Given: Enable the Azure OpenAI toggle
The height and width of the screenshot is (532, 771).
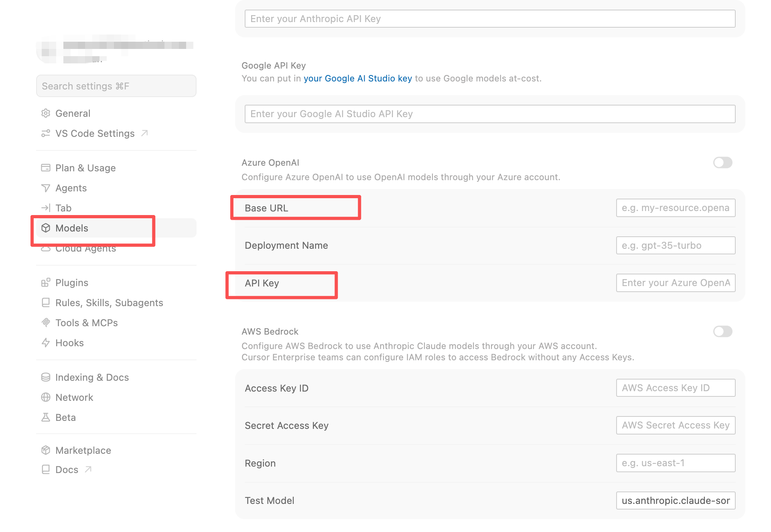Looking at the screenshot, I should coord(722,162).
